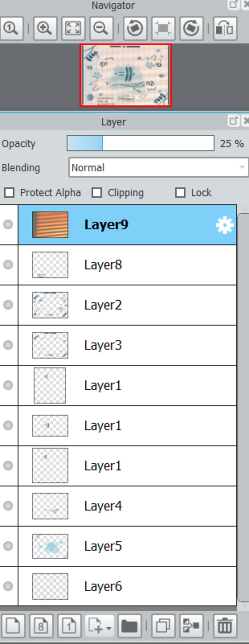Click the zoom out magnifier icon
Screen dimensions: 249x644
(x=101, y=28)
